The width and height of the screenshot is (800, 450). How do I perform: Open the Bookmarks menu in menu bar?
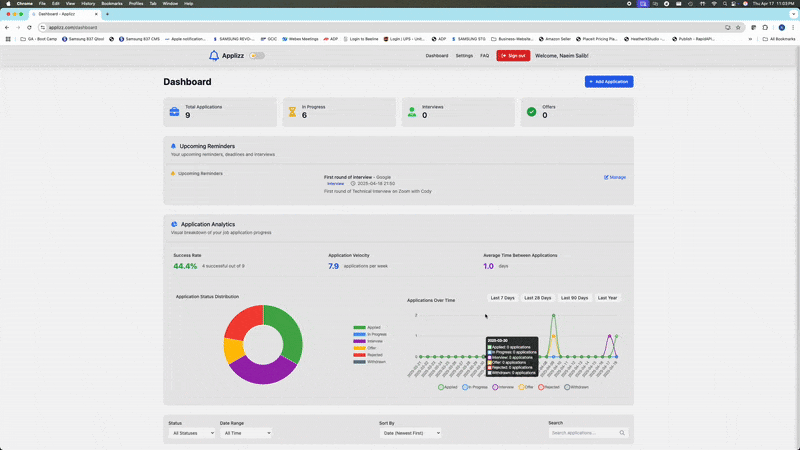pyautogui.click(x=112, y=4)
